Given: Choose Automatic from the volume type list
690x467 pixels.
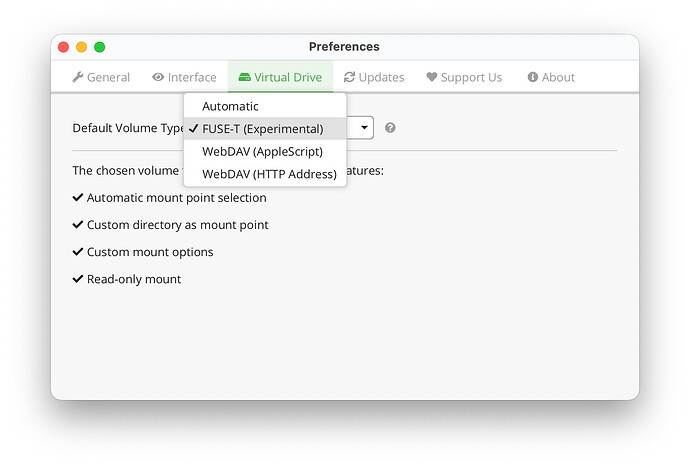Looking at the screenshot, I should click(x=265, y=106).
